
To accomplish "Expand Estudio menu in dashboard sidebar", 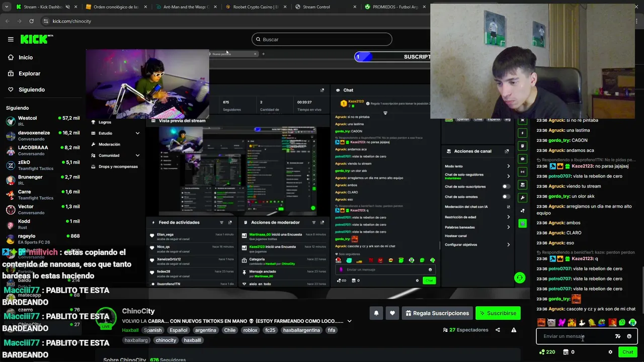I will [x=115, y=133].
